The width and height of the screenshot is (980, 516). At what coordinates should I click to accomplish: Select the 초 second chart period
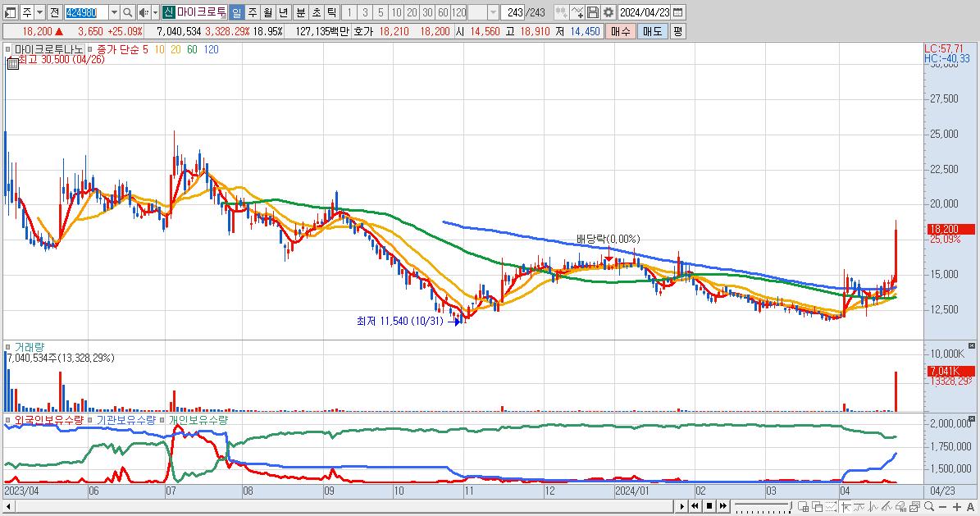pyautogui.click(x=317, y=12)
